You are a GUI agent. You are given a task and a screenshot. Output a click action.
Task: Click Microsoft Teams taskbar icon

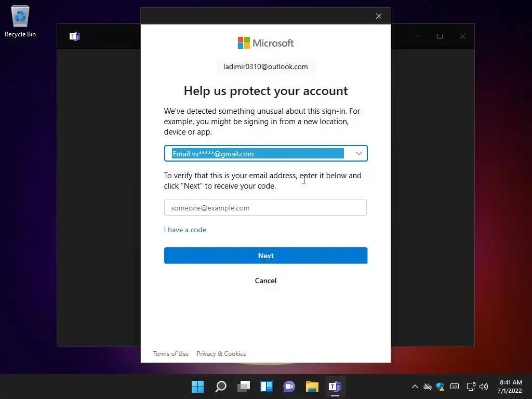tap(335, 387)
